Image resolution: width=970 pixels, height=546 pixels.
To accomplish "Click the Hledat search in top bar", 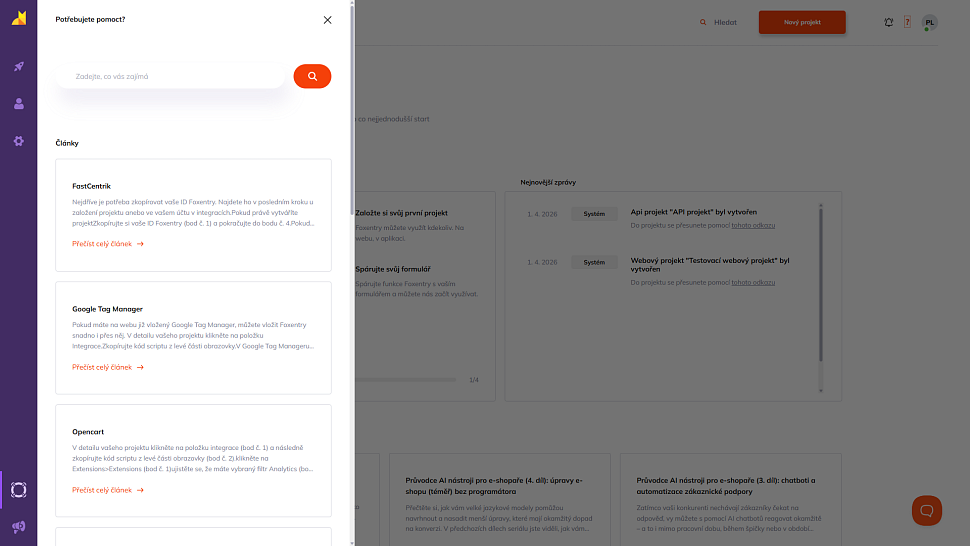I will pos(718,22).
